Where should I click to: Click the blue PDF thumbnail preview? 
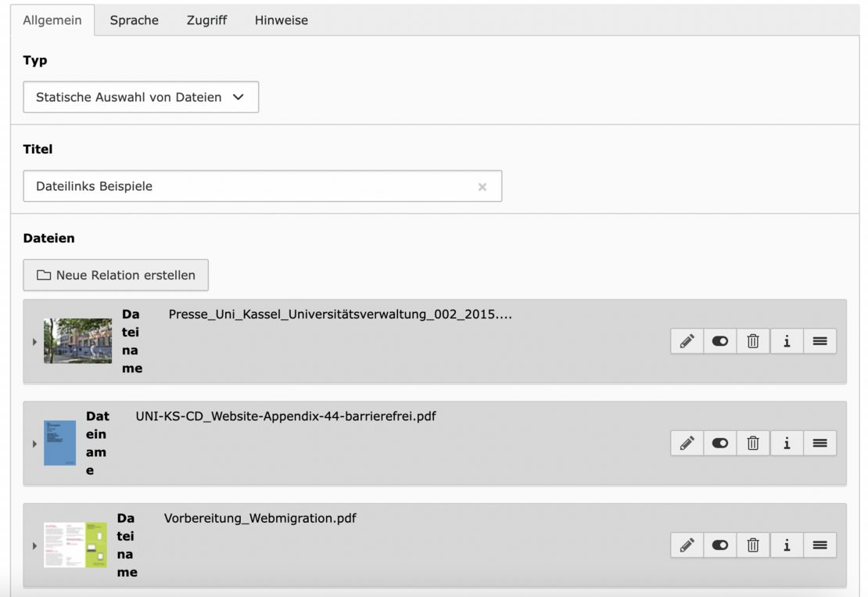60,443
